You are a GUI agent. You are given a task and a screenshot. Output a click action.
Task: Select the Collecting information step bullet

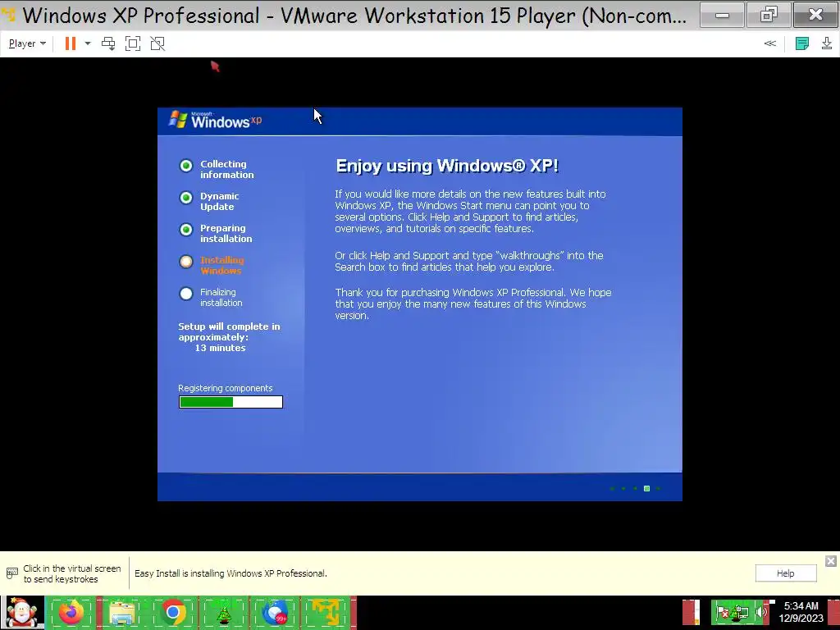(186, 166)
